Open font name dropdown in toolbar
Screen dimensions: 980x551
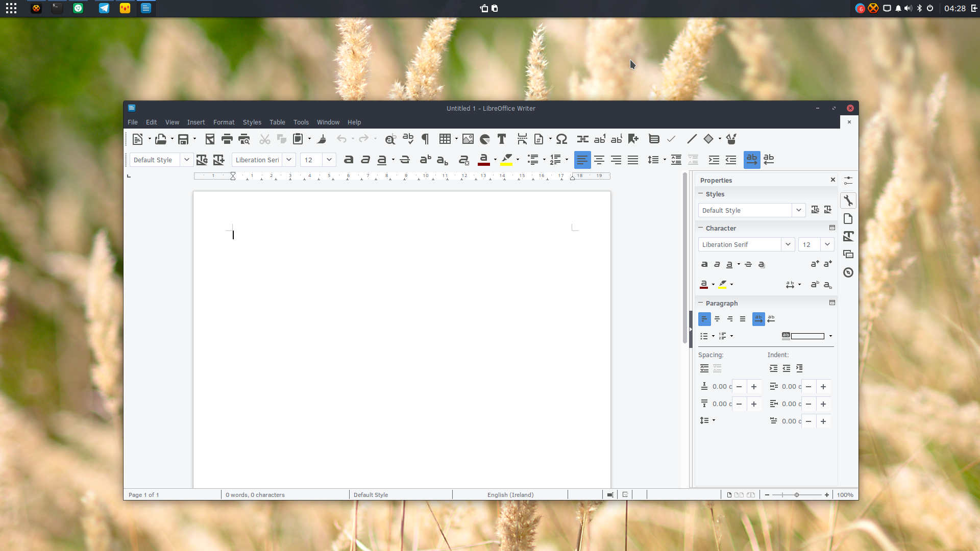pos(289,160)
